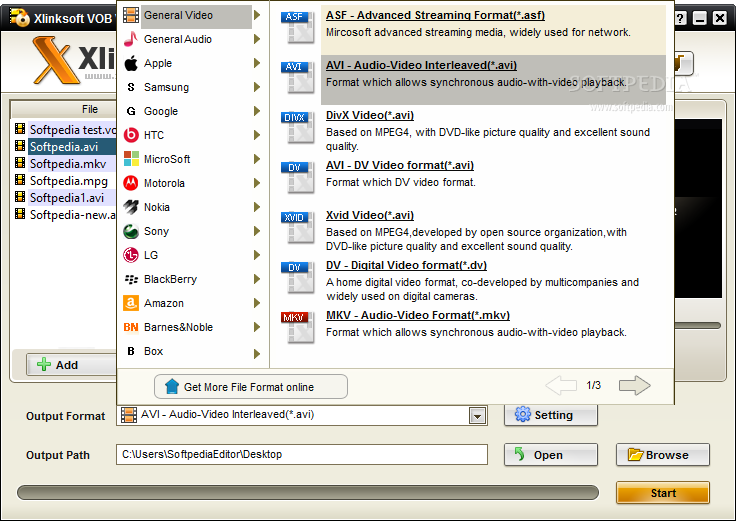Click the DV icon for Digital Video format

[298, 277]
